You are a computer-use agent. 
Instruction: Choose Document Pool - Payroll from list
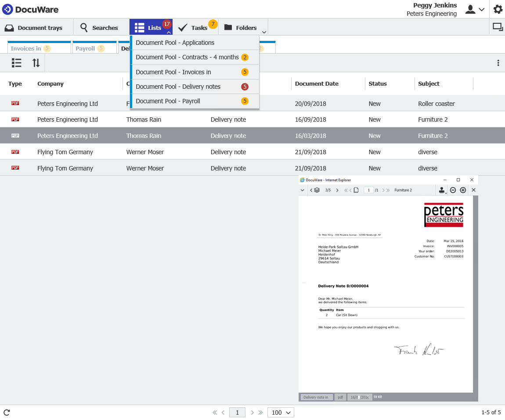pos(168,101)
